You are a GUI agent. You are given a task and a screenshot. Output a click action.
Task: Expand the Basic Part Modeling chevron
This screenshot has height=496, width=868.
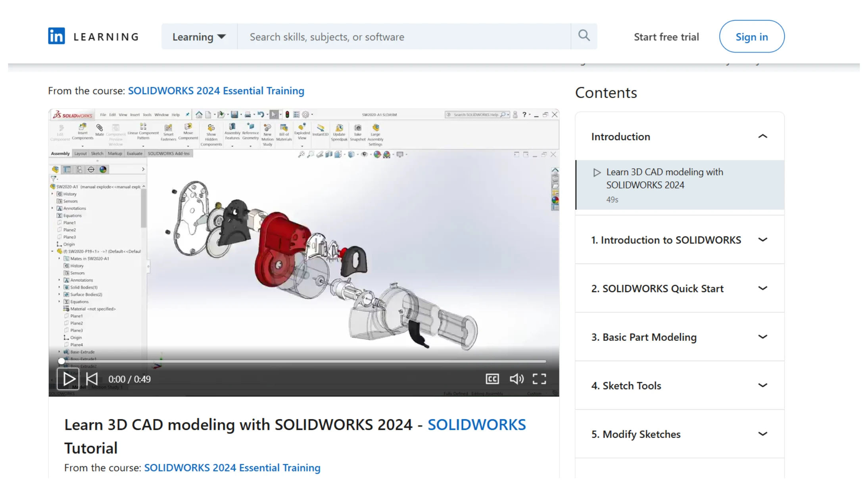pos(762,337)
